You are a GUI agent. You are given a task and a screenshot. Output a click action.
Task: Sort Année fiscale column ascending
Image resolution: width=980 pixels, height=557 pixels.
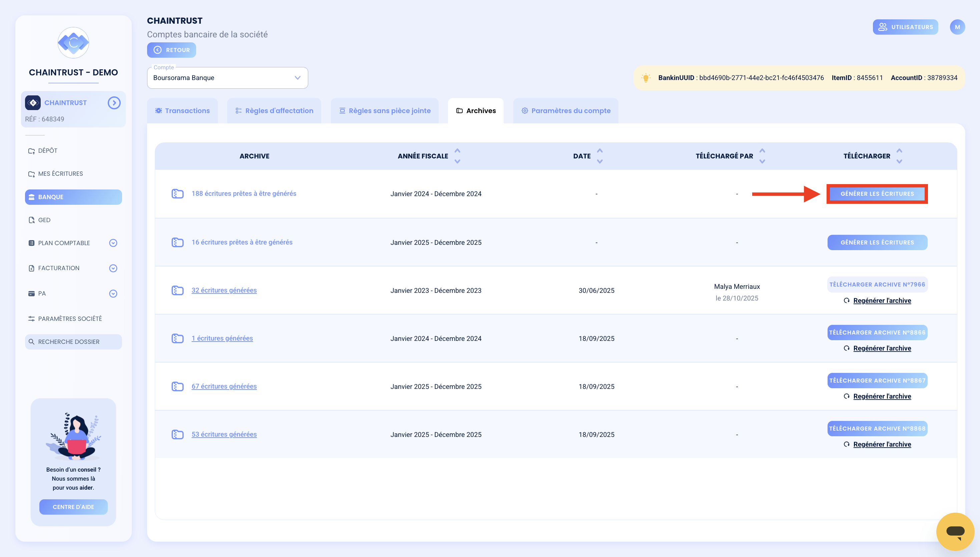457,151
